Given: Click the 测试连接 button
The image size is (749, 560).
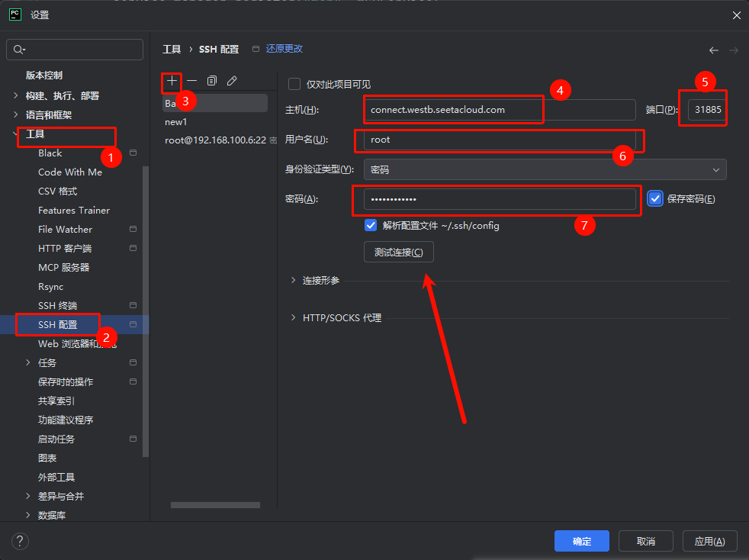Looking at the screenshot, I should pyautogui.click(x=398, y=253).
